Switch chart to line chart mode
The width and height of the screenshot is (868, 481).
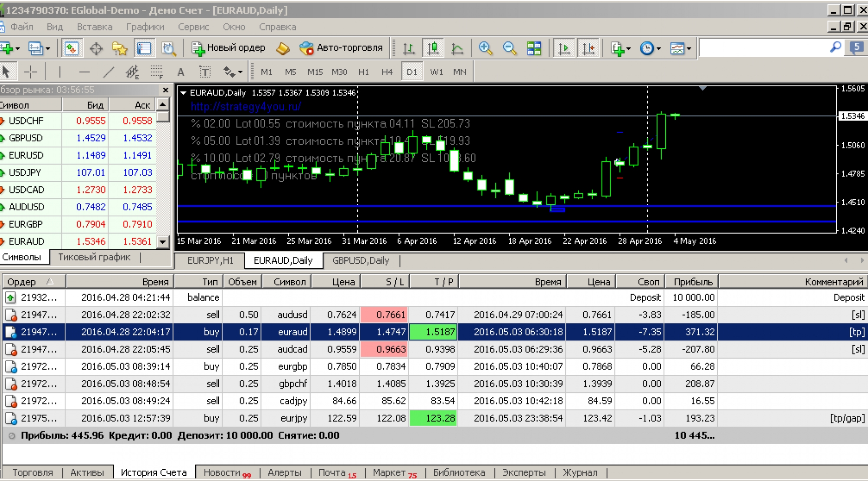pyautogui.click(x=457, y=48)
